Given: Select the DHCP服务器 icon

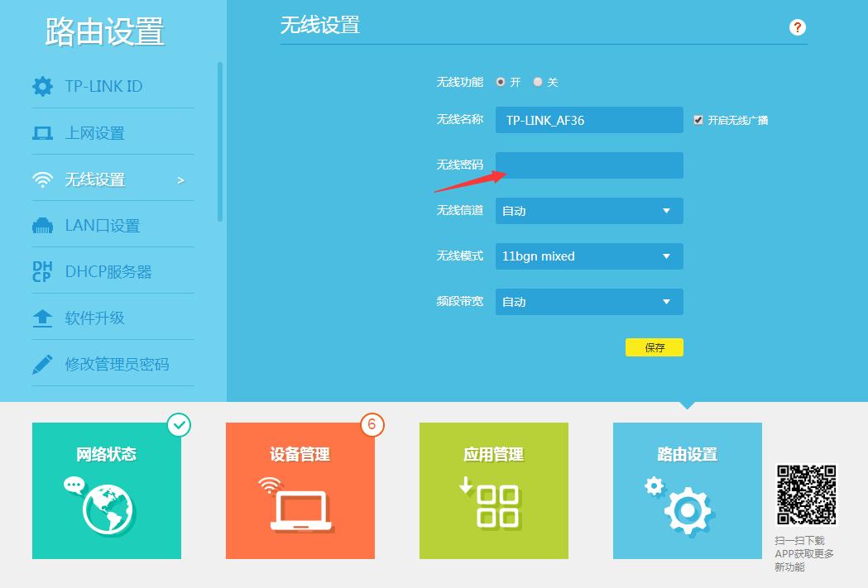Looking at the screenshot, I should point(42,271).
